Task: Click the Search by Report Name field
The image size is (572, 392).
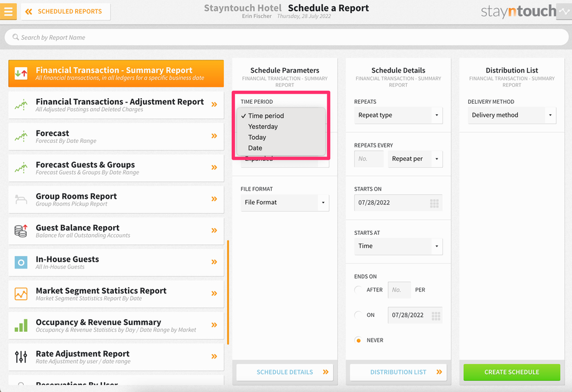Action: (x=287, y=37)
